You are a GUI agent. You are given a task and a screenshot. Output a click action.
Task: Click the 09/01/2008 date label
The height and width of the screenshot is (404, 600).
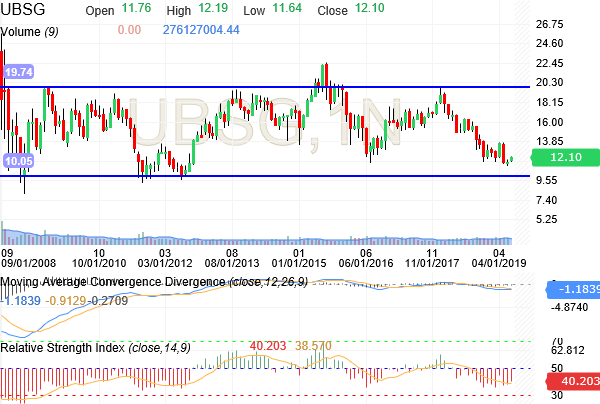(28, 263)
